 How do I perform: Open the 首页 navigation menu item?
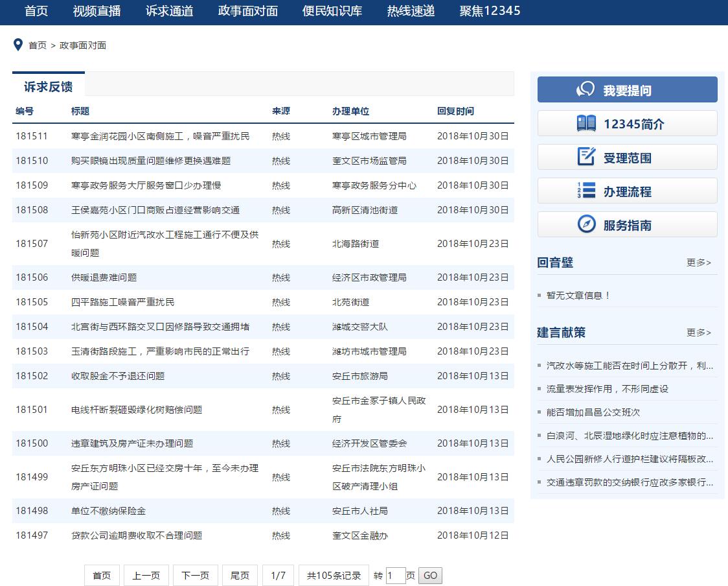36,10
